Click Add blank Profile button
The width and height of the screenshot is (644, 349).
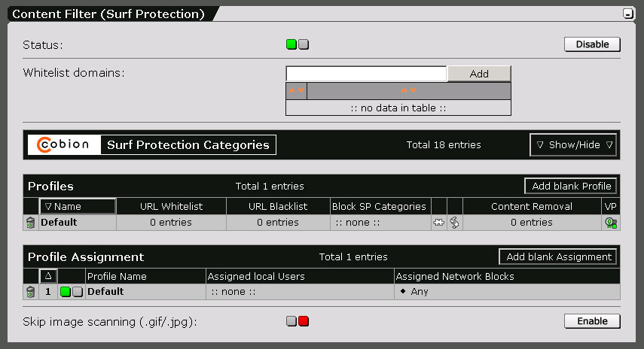(571, 187)
